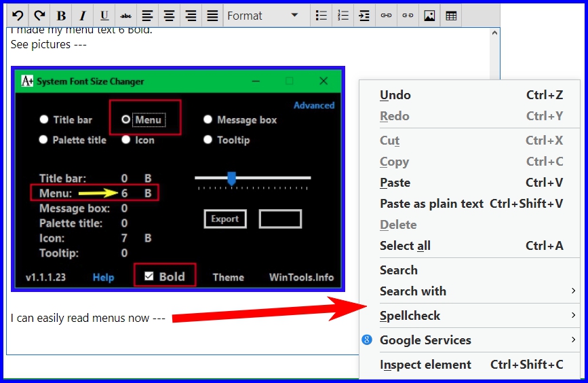Open the Help link
This screenshot has width=588, height=383.
coord(103,277)
